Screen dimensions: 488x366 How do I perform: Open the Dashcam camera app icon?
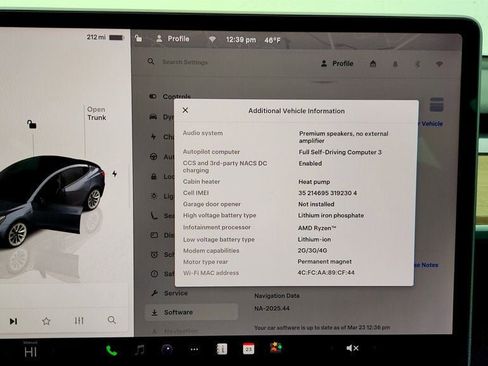pyautogui.click(x=167, y=349)
